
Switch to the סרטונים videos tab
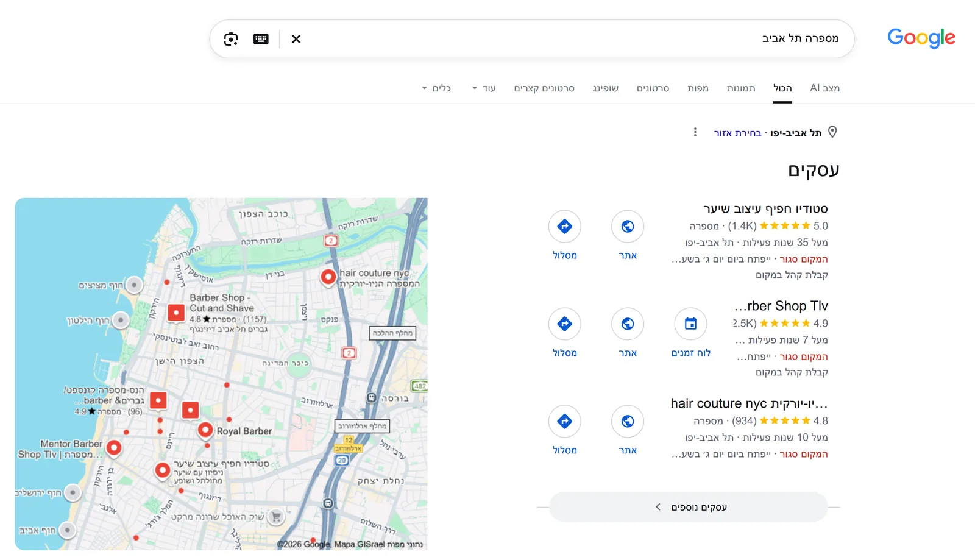pyautogui.click(x=653, y=88)
